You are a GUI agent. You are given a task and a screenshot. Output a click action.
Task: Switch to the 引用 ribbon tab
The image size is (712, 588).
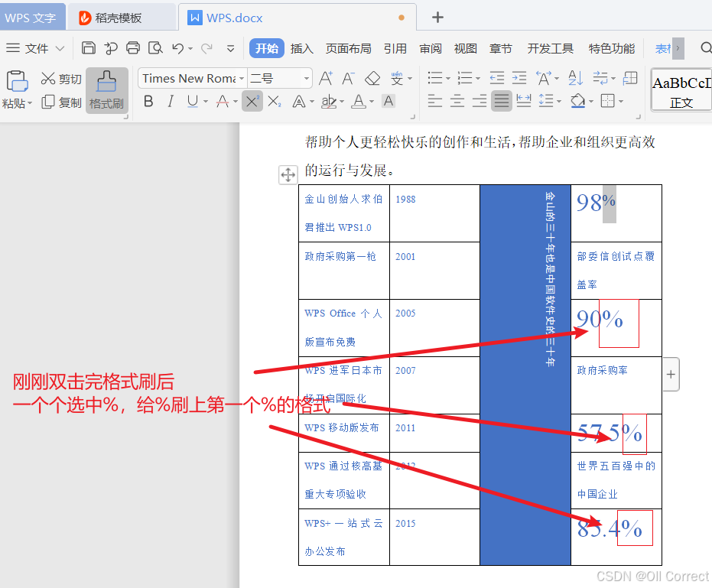coord(395,48)
